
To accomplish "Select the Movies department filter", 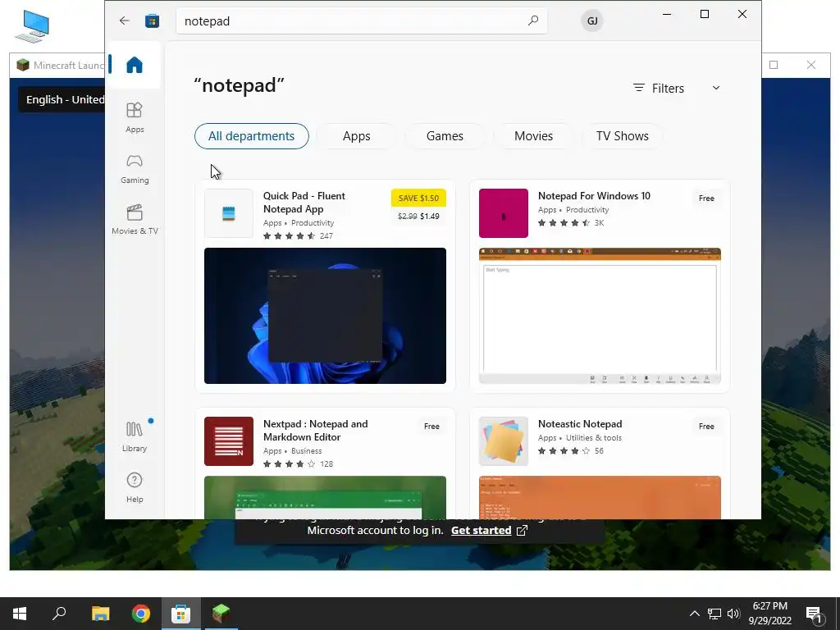I will (533, 136).
